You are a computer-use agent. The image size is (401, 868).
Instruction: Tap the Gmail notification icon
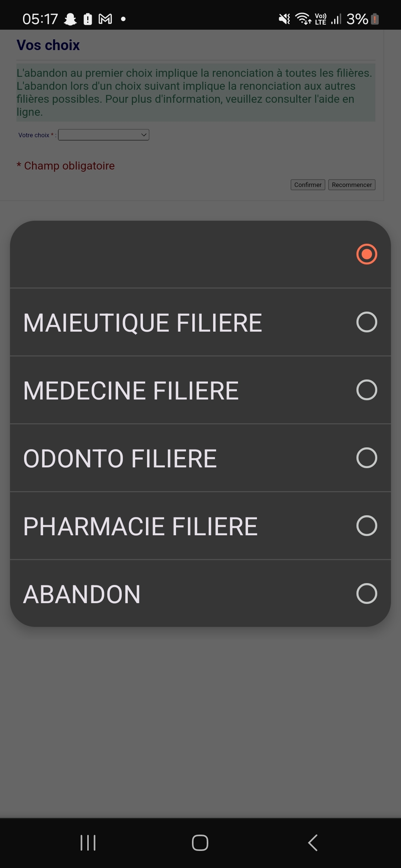pos(105,19)
